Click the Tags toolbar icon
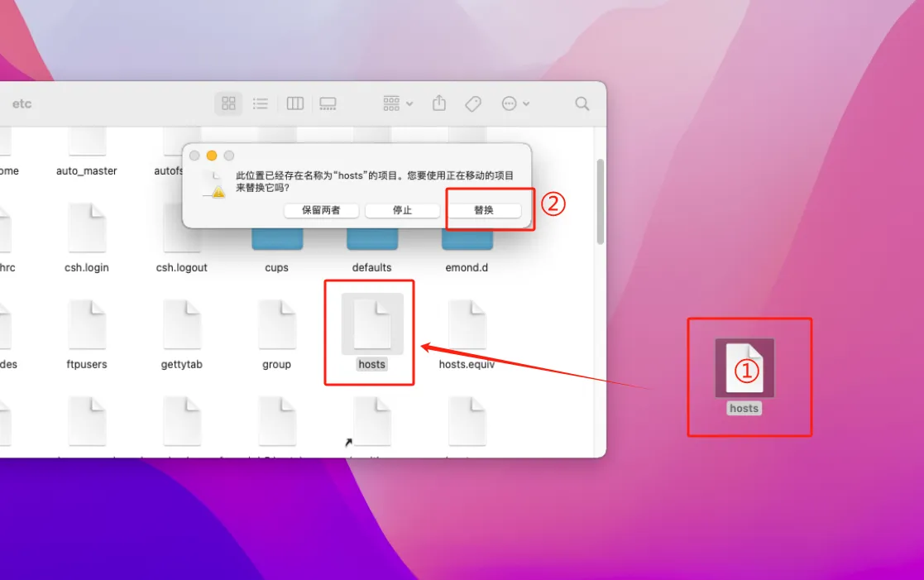Screen dimensions: 924x580 click(x=473, y=103)
